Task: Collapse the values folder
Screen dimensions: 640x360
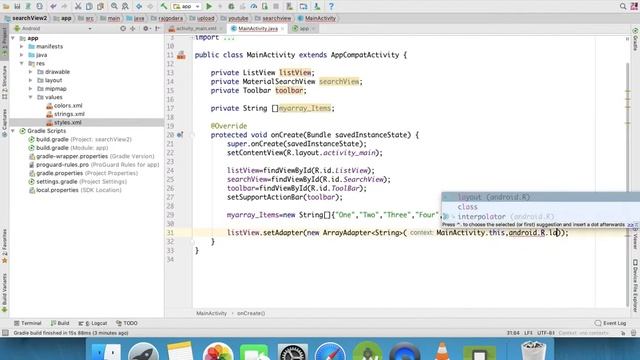Action: tap(31, 97)
